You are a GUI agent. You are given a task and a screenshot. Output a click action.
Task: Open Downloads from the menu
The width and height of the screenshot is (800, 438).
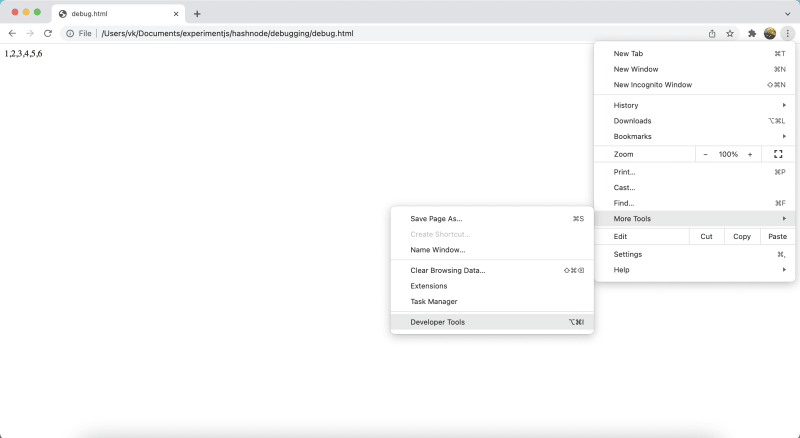[x=694, y=121]
